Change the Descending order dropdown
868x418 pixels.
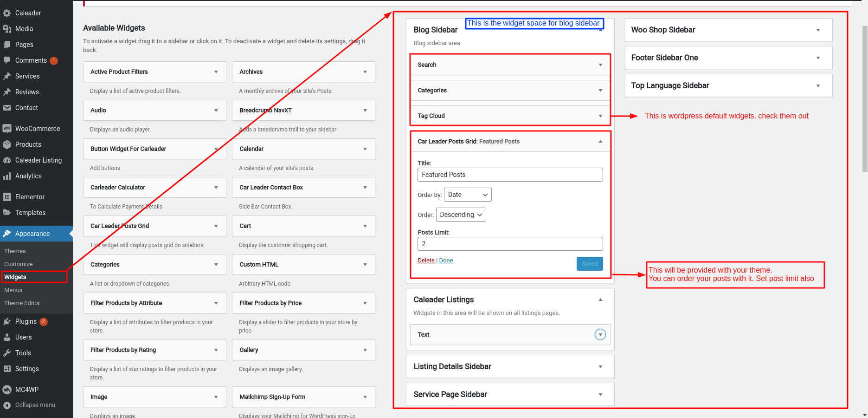461,214
